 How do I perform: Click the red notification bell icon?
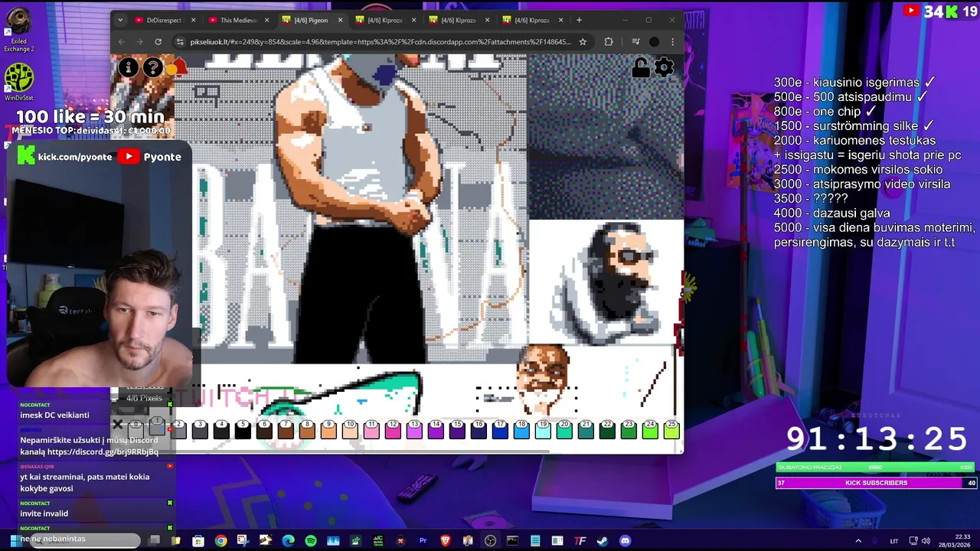(x=178, y=67)
